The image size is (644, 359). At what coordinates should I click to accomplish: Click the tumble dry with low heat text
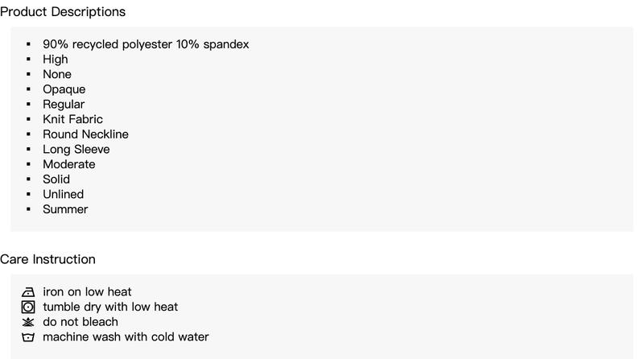[110, 307]
